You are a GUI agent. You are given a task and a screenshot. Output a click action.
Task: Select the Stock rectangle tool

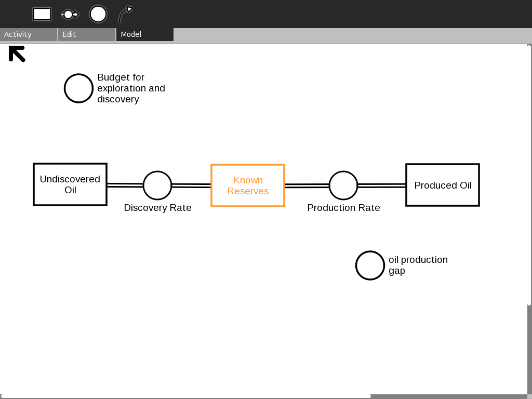coord(42,14)
